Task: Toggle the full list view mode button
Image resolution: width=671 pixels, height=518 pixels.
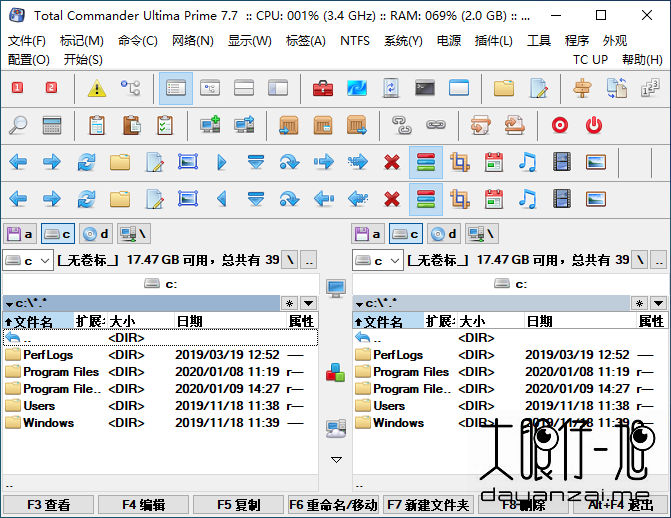Action: tap(176, 89)
